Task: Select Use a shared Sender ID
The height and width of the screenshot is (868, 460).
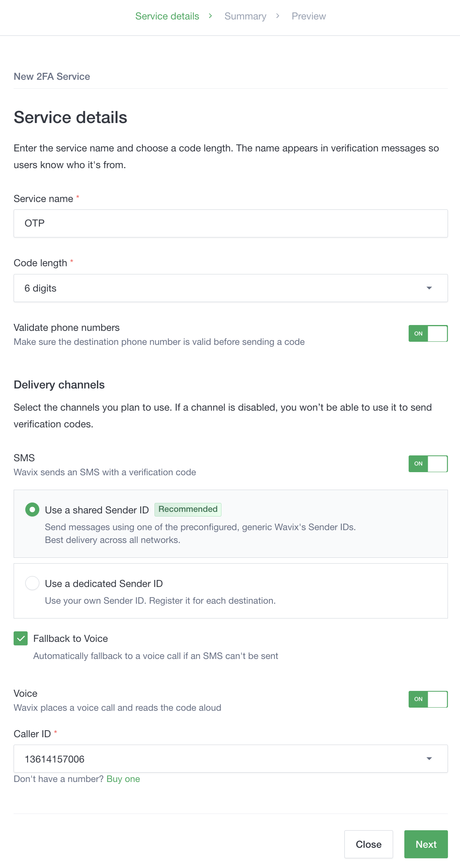Action: pos(32,510)
